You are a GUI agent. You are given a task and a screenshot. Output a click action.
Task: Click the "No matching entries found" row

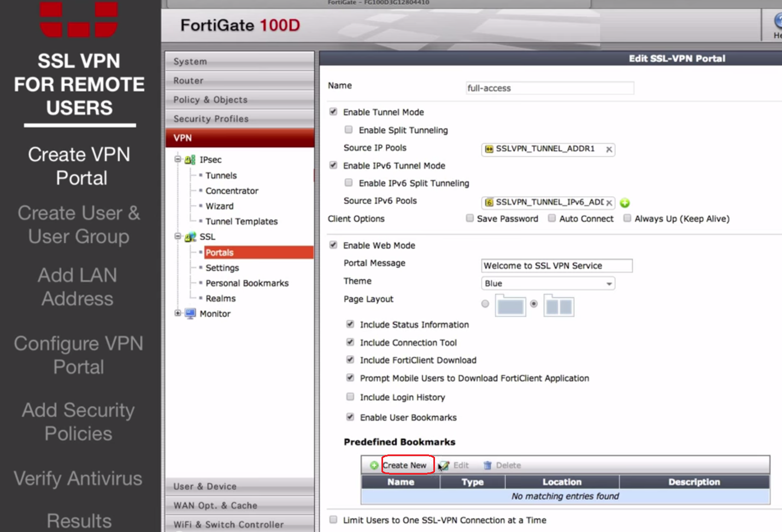(565, 496)
